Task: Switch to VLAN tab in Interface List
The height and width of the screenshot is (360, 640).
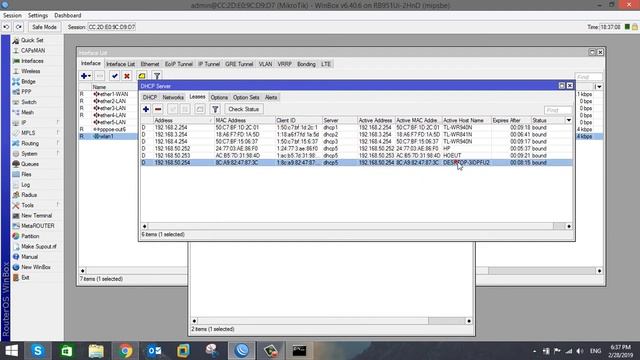Action: (x=265, y=64)
